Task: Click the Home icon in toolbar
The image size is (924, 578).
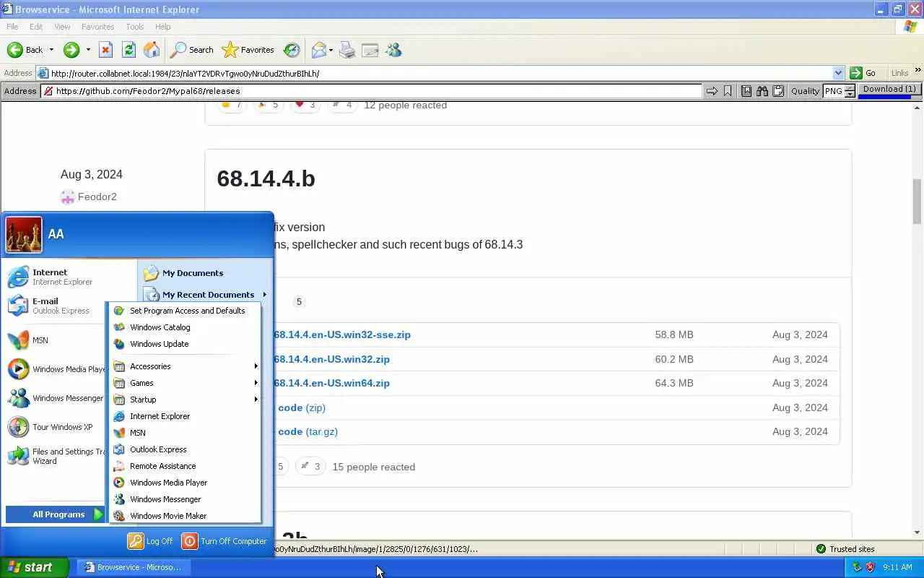Action: [152, 50]
